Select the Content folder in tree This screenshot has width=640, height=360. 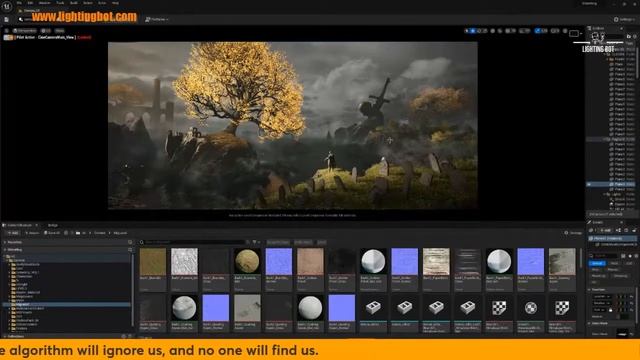[x=18, y=260]
